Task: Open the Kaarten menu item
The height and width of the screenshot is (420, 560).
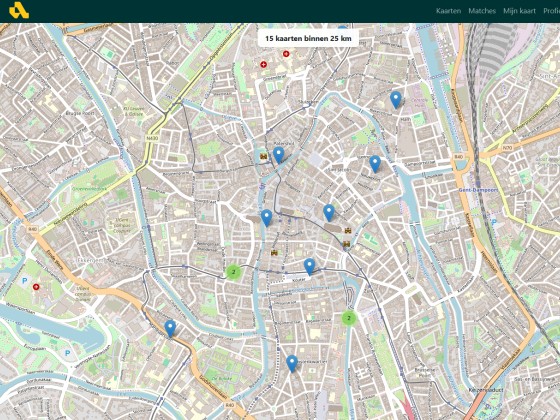Action: tap(448, 11)
